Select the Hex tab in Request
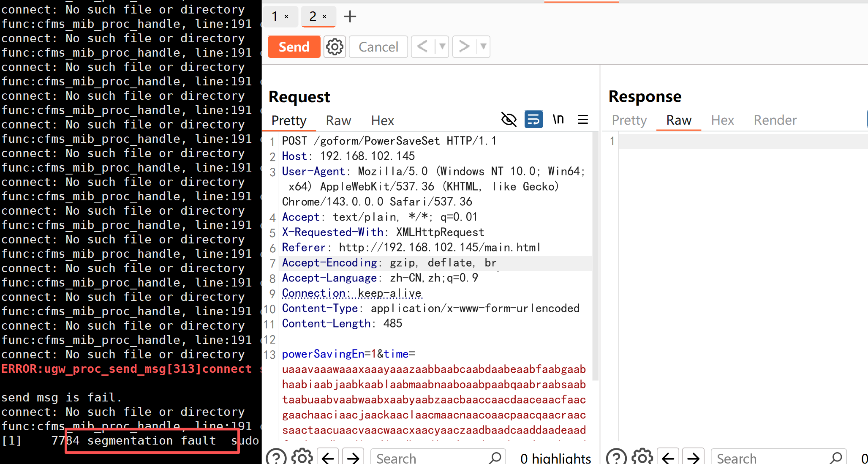Screen dimensions: 868x464 pyautogui.click(x=382, y=121)
